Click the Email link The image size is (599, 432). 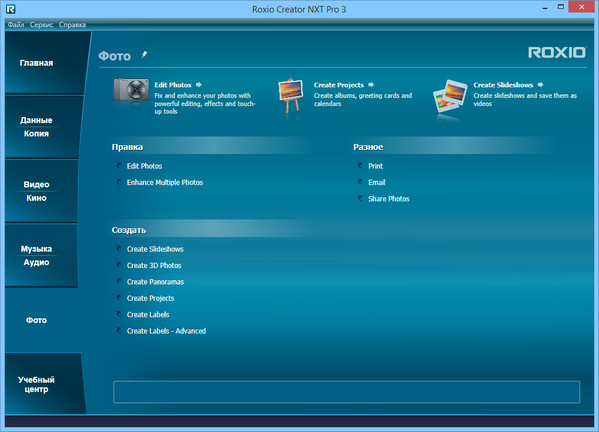tap(377, 182)
